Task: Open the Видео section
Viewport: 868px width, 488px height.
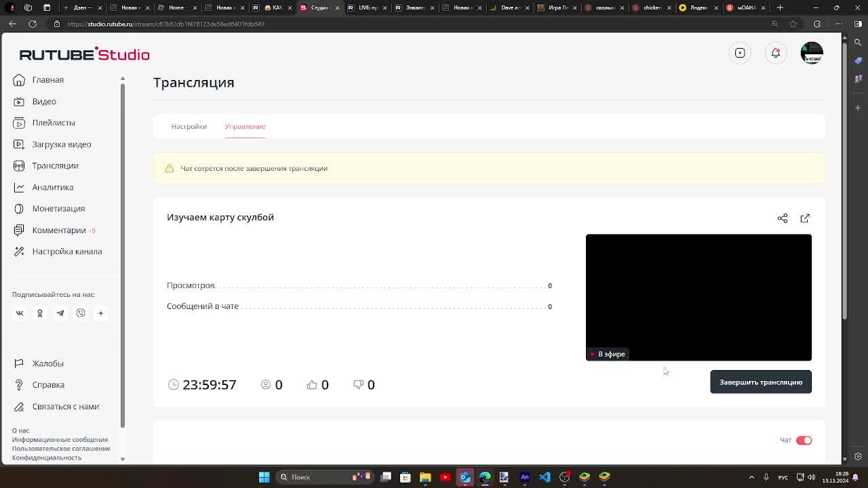Action: coord(35,102)
